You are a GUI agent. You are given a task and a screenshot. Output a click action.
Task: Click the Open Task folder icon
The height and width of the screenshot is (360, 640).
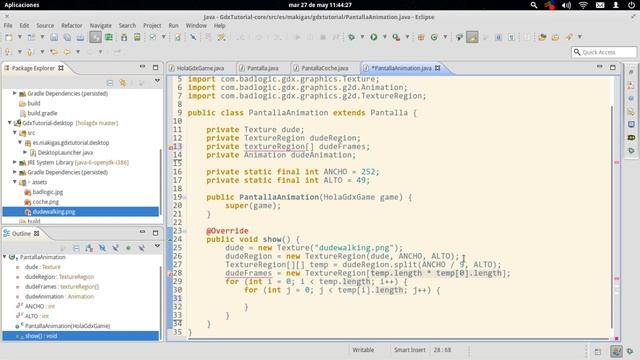click(x=555, y=37)
